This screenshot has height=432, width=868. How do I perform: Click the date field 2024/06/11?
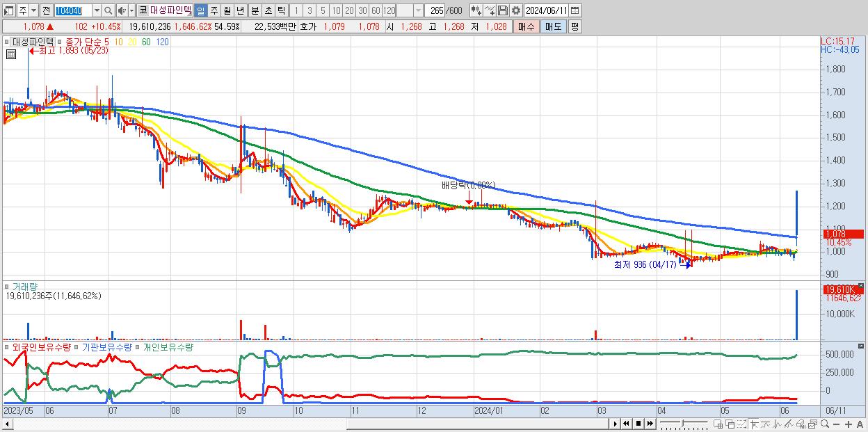(547, 10)
